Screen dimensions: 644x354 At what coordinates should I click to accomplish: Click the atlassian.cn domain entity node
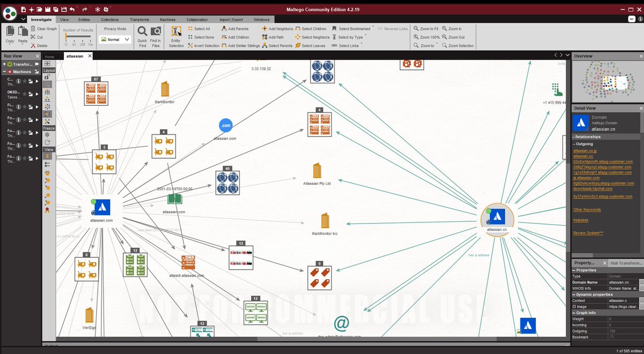pos(497,217)
